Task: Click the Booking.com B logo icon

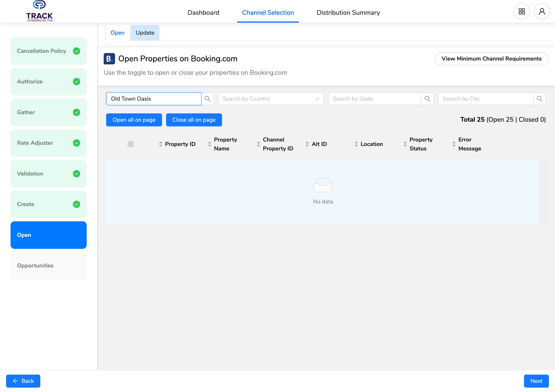Action: point(109,59)
